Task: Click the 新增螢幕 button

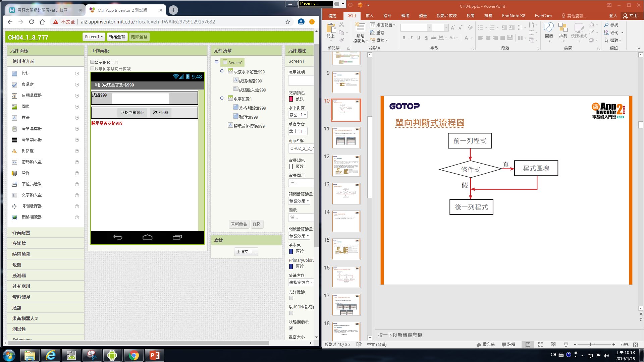Action: click(117, 37)
